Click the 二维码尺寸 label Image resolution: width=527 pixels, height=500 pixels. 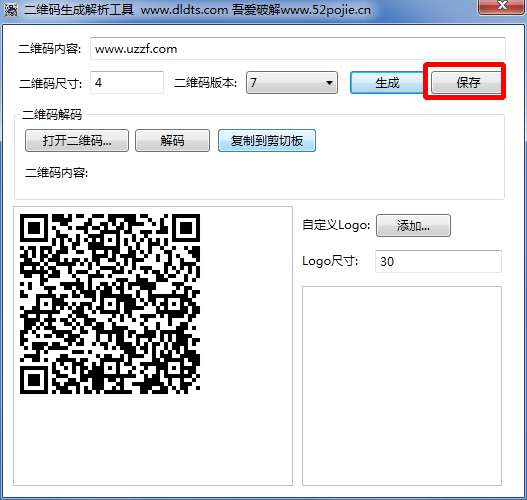51,83
